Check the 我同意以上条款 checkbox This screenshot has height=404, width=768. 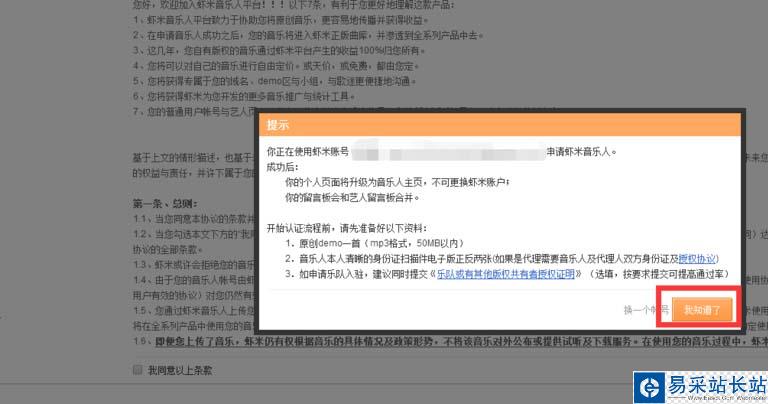(137, 370)
